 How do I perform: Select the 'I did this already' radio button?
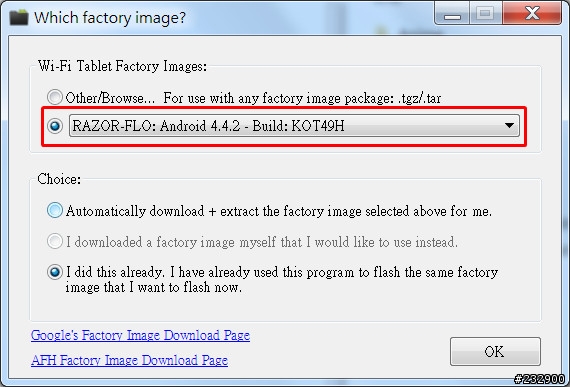tap(55, 272)
